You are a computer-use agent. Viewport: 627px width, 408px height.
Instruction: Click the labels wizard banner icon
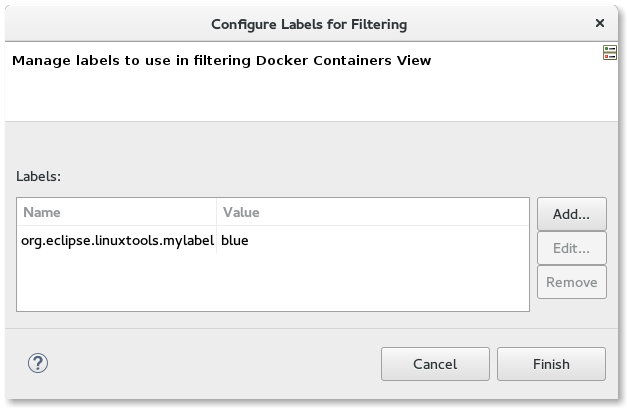click(x=610, y=53)
